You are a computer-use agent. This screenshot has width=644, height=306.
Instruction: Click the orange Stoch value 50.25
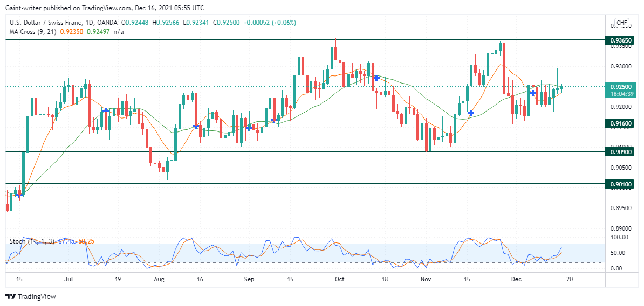[86, 241]
